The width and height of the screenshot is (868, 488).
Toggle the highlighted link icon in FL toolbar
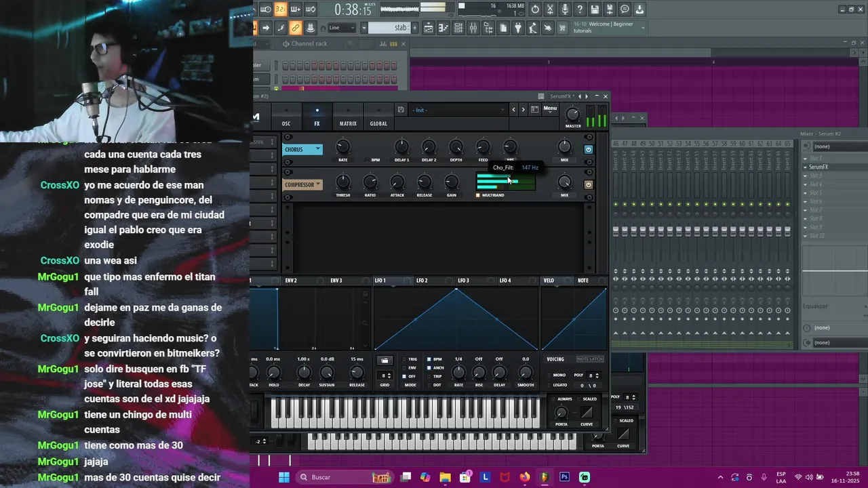coord(295,28)
